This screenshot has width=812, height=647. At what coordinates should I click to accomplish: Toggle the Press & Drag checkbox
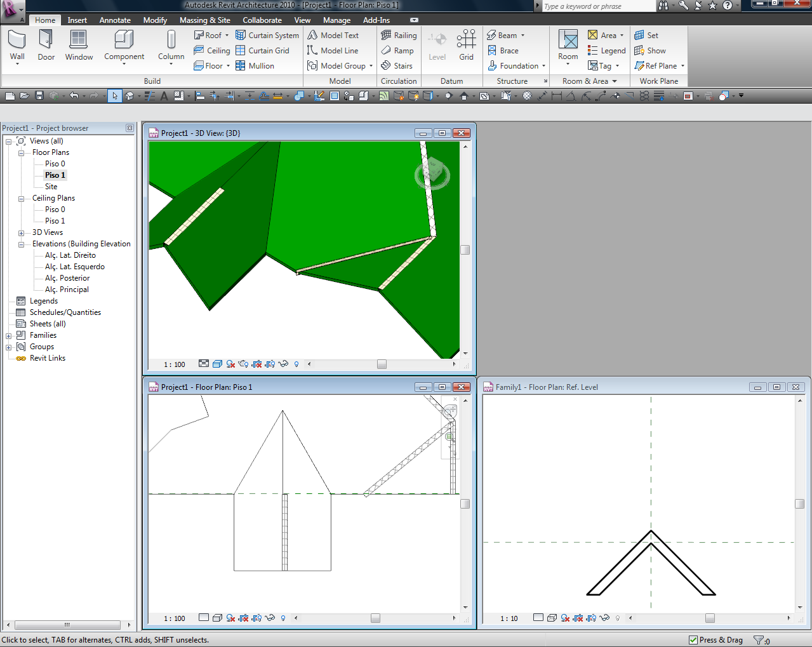(693, 640)
